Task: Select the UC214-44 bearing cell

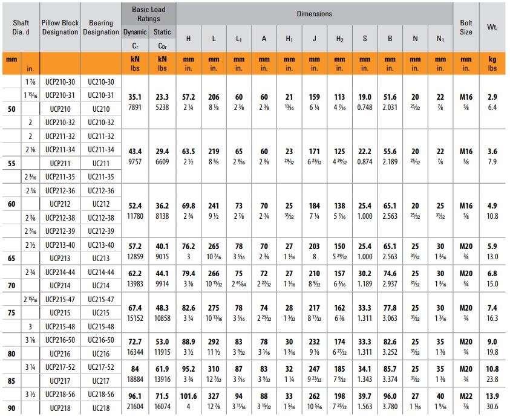Action: (100, 273)
